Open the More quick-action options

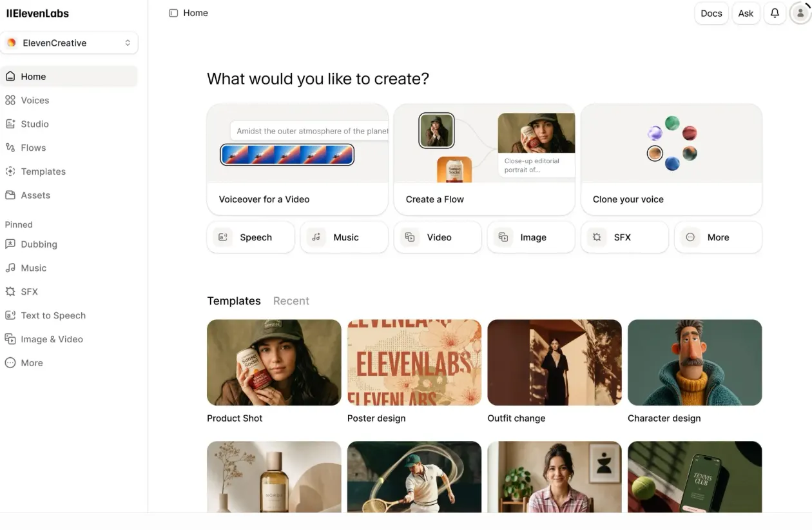(718, 237)
